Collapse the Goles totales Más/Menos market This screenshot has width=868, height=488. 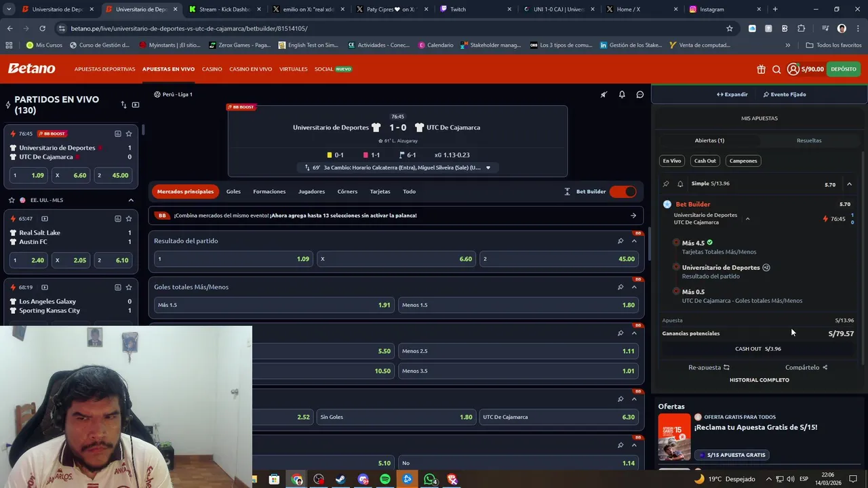634,287
